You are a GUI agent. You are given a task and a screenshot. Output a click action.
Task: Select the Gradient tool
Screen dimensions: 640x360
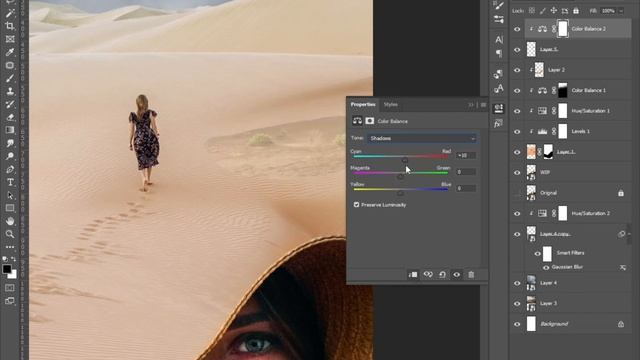coord(10,130)
